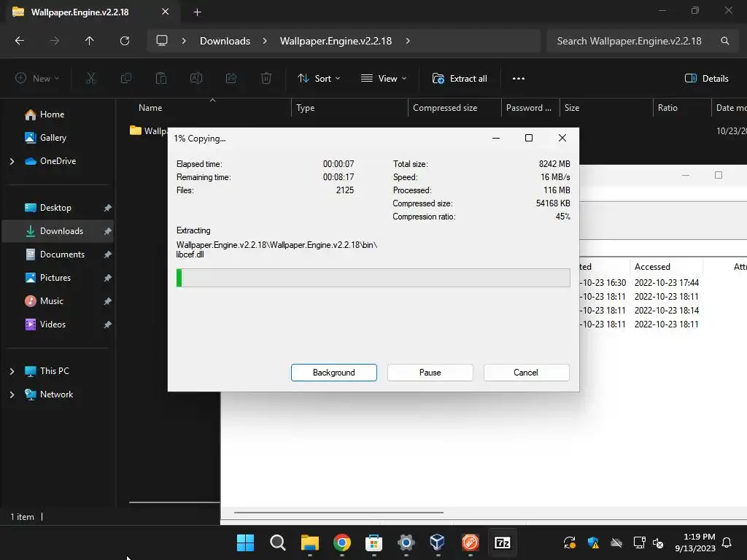The image size is (747, 560).
Task: Click the search magnifier icon
Action: [x=724, y=41]
